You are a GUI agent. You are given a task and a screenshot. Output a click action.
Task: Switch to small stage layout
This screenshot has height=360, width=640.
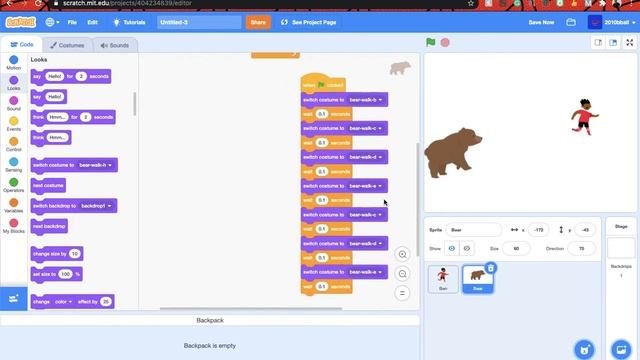598,42
